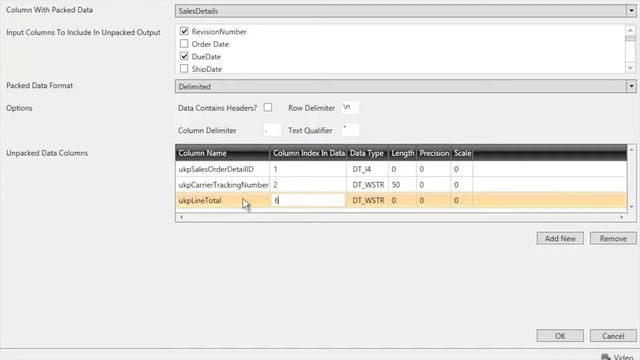Select the ukpLineTotal cell
The height and width of the screenshot is (360, 640).
pos(222,200)
